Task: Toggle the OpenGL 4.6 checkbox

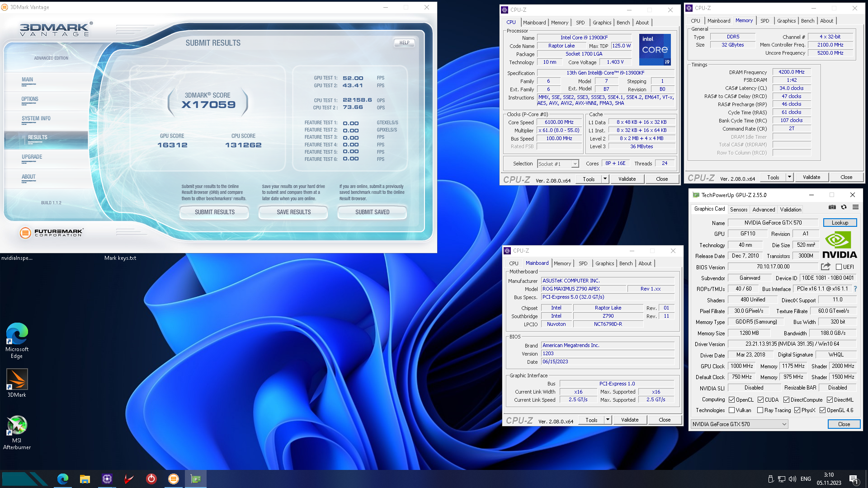Action: click(822, 410)
